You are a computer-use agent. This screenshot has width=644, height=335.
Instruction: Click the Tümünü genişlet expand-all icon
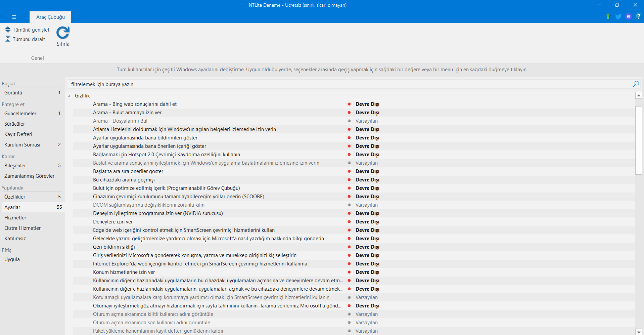point(8,30)
